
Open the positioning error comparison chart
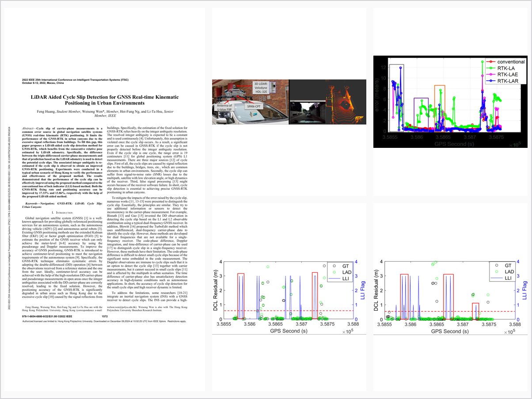[x=450, y=102]
